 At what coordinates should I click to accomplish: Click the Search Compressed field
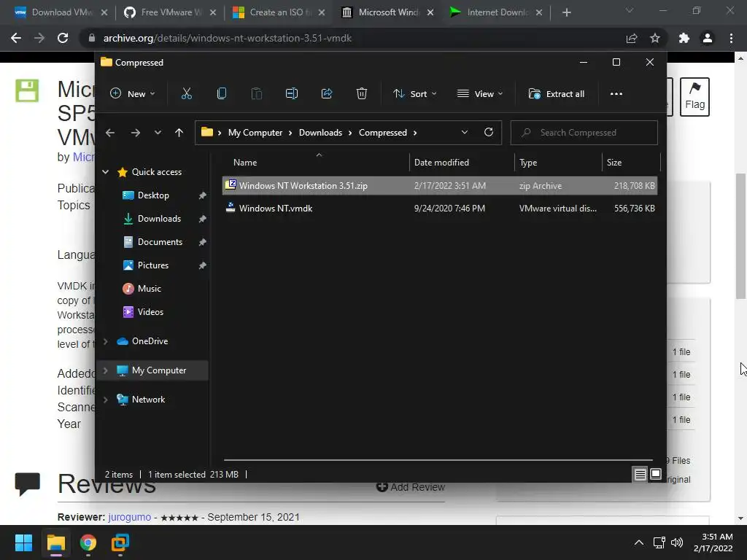click(584, 133)
